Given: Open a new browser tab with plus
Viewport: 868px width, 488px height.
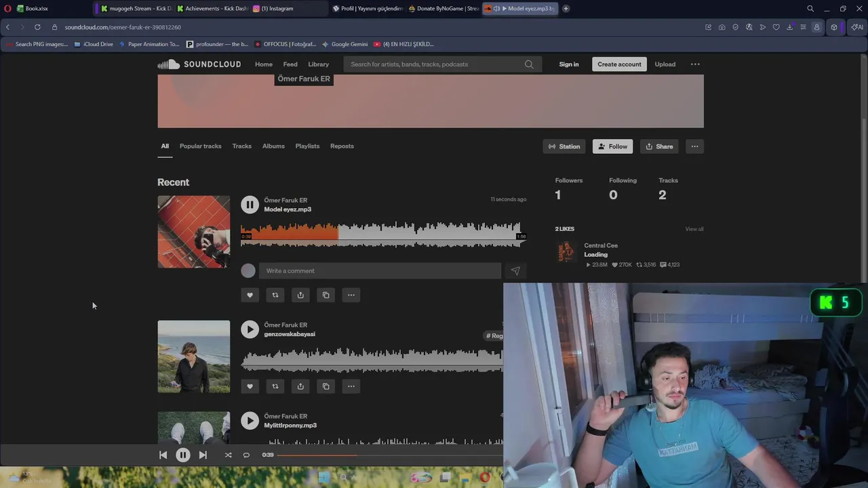Looking at the screenshot, I should pyautogui.click(x=566, y=9).
